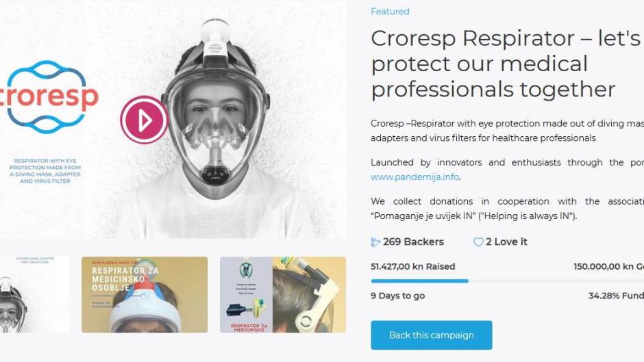Click the Back this campaign button
Viewport: 644px width, 362px height.
click(431, 335)
